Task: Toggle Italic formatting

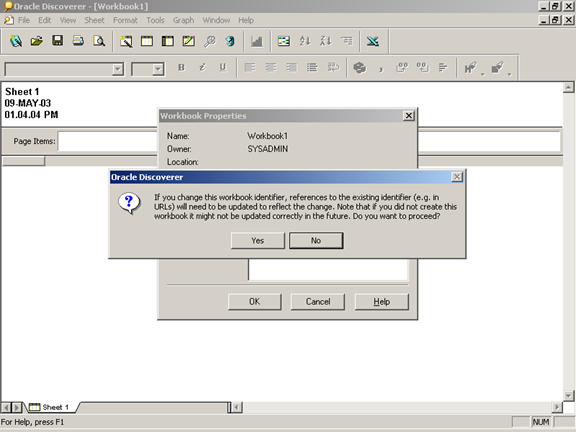Action: (202, 68)
